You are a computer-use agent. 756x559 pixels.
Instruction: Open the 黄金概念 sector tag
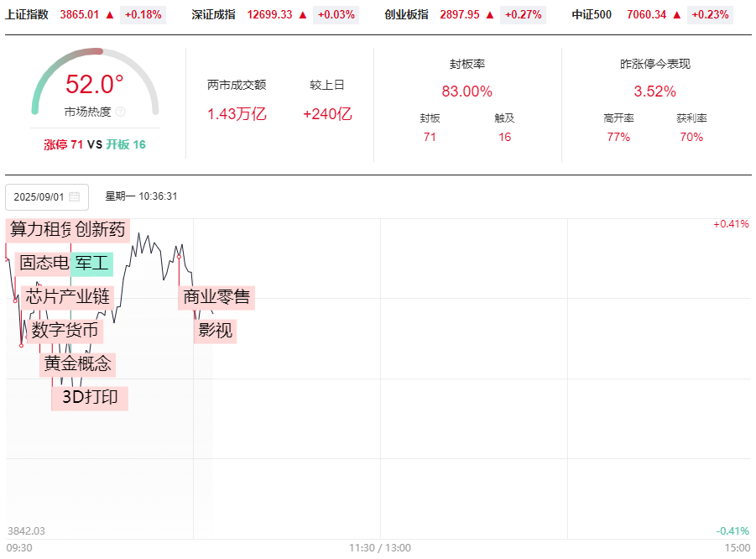pyautogui.click(x=77, y=363)
